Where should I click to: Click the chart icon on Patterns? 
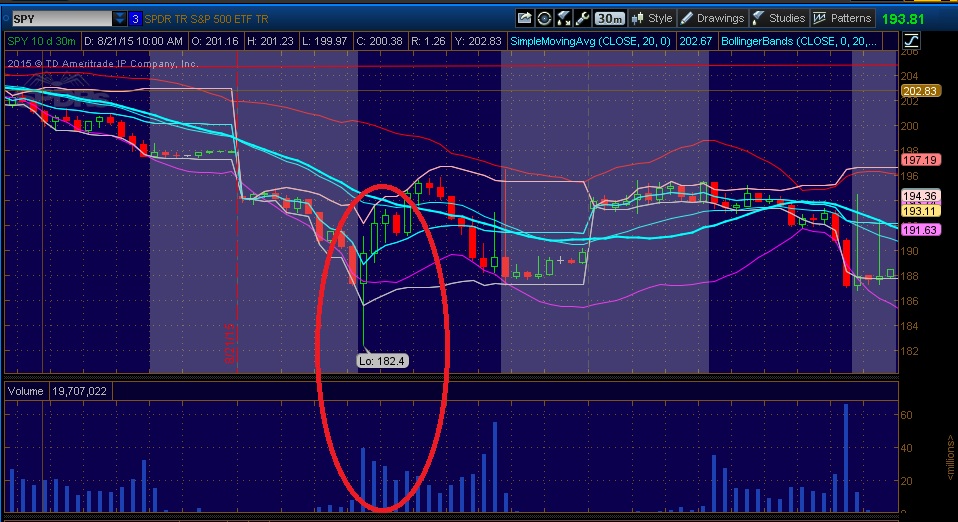click(x=820, y=18)
